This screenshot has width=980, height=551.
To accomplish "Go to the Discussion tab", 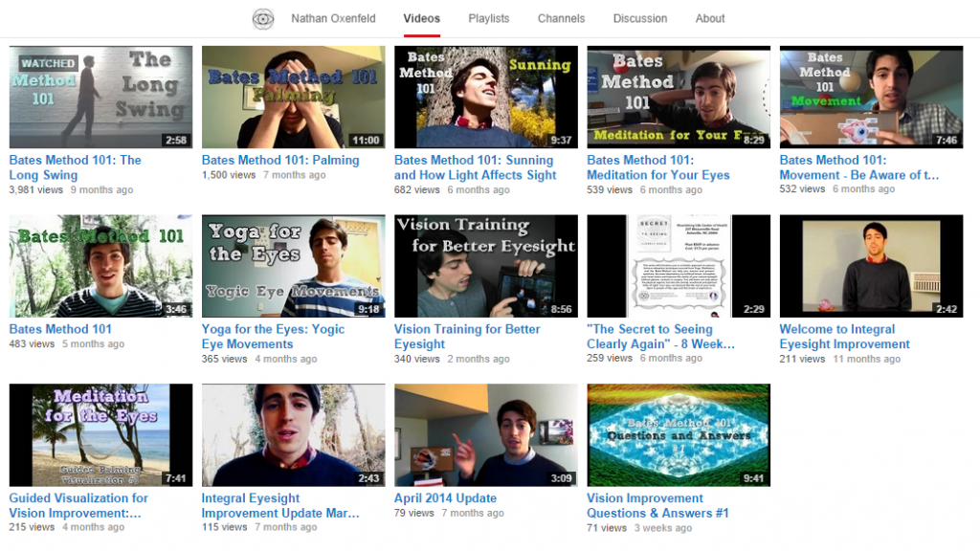I will click(x=640, y=18).
